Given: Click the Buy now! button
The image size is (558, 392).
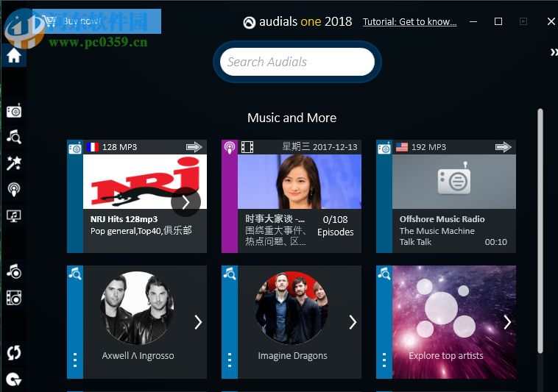Looking at the screenshot, I should (96, 21).
